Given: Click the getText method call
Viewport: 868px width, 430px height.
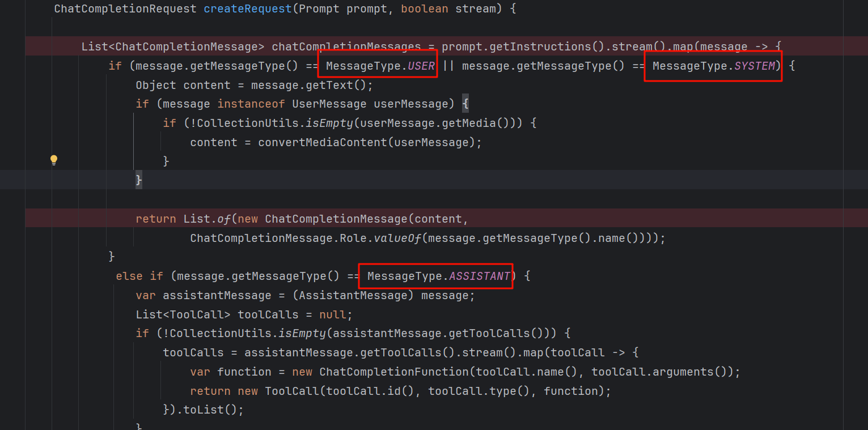Looking at the screenshot, I should point(333,86).
